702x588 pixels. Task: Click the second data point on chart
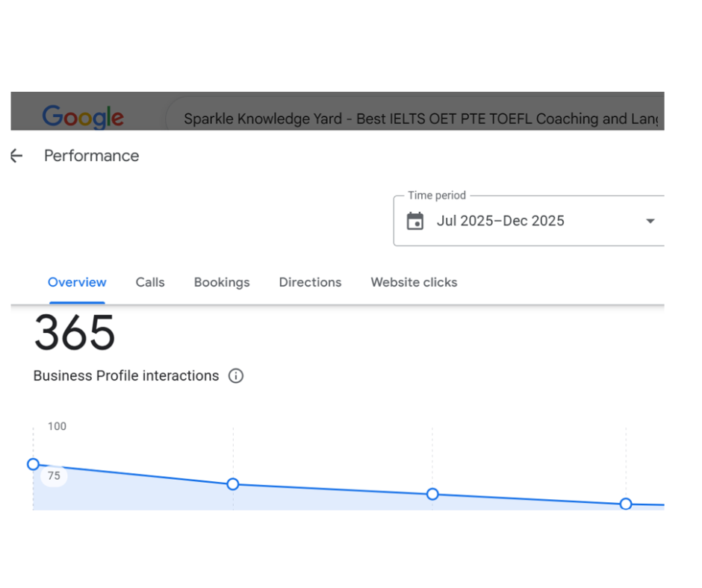(x=233, y=484)
